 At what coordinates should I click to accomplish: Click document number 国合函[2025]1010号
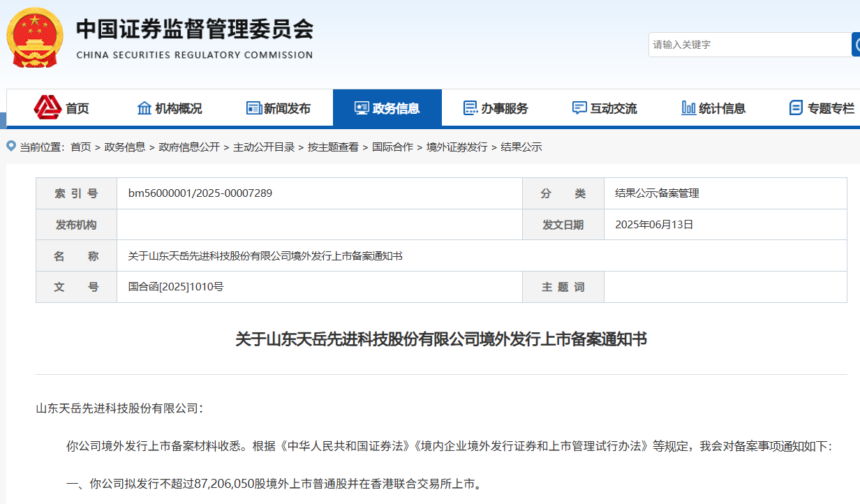pos(176,287)
